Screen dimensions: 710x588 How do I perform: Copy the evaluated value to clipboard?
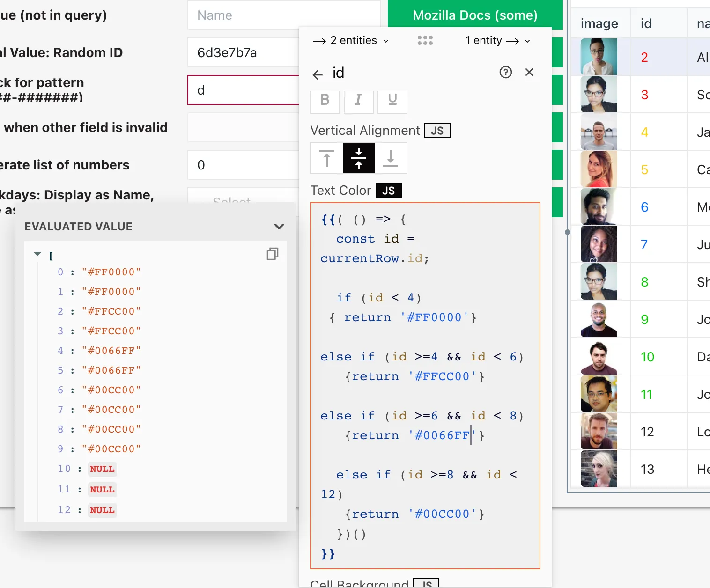[272, 254]
